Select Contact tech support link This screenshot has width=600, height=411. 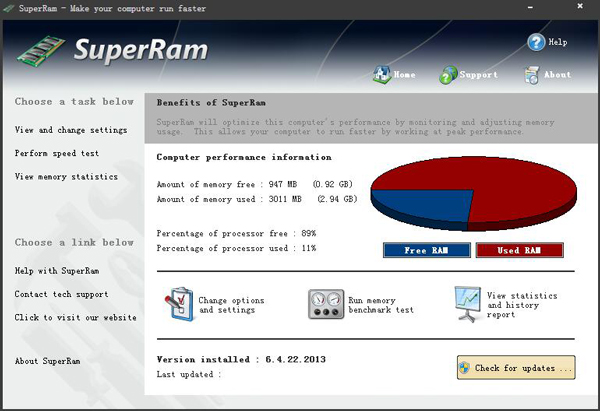pos(61,294)
